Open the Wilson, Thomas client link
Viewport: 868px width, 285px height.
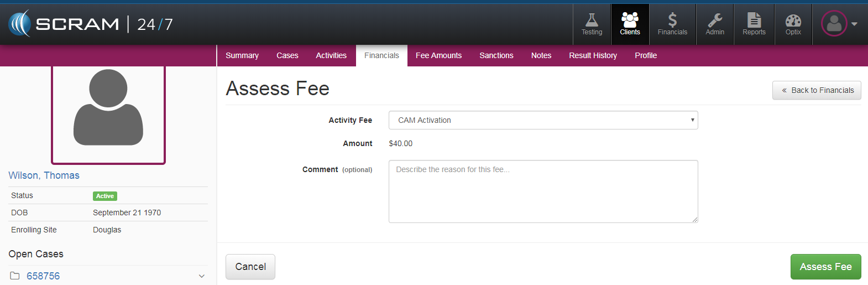[x=44, y=175]
